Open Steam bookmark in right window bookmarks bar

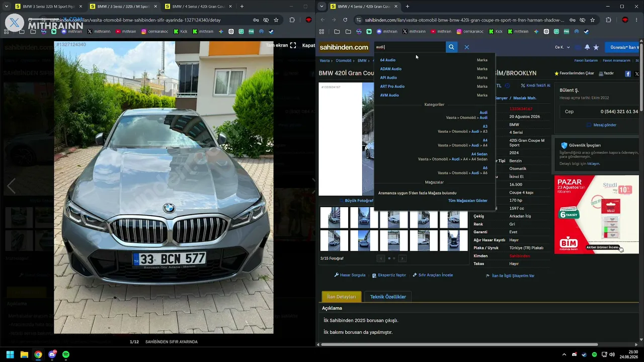[x=586, y=31]
